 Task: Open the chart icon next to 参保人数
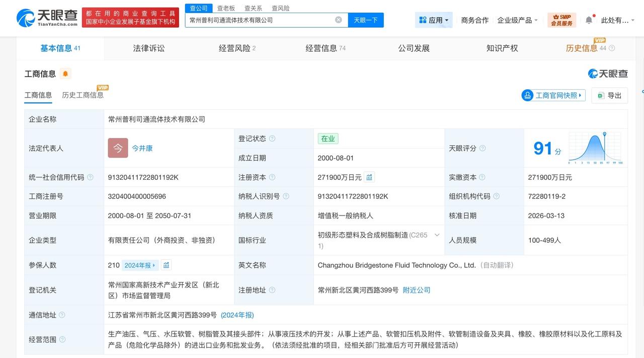coord(166,265)
